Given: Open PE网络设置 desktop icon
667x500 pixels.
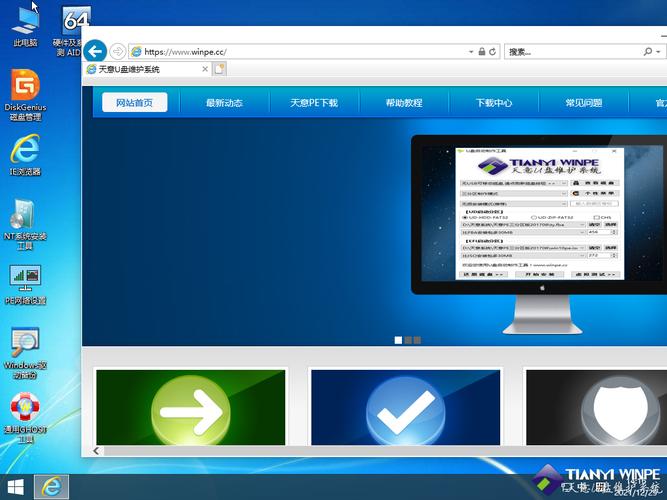Looking at the screenshot, I should click(x=25, y=285).
